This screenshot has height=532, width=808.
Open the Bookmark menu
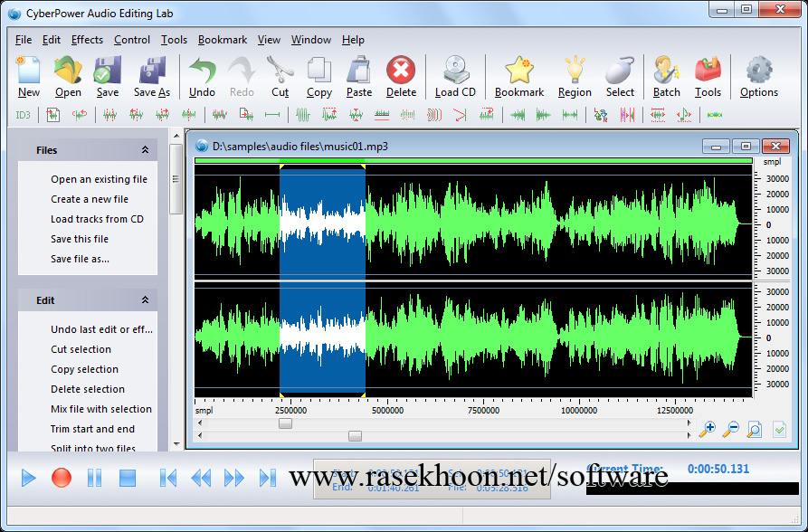pos(222,40)
